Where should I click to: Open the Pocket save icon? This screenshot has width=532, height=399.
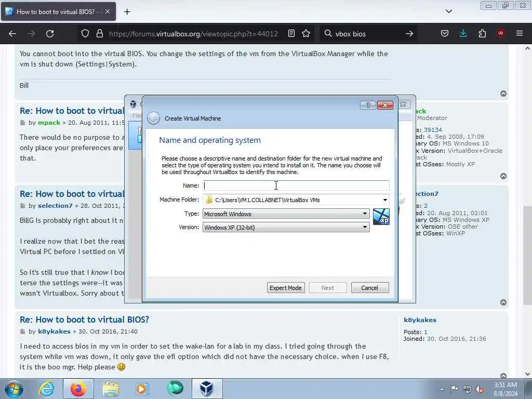pos(445,33)
